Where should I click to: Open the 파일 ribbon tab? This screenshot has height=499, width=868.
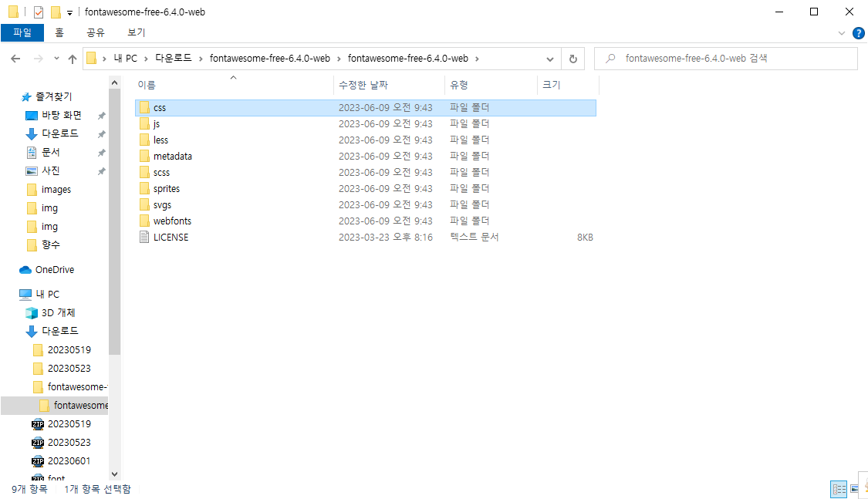point(22,32)
